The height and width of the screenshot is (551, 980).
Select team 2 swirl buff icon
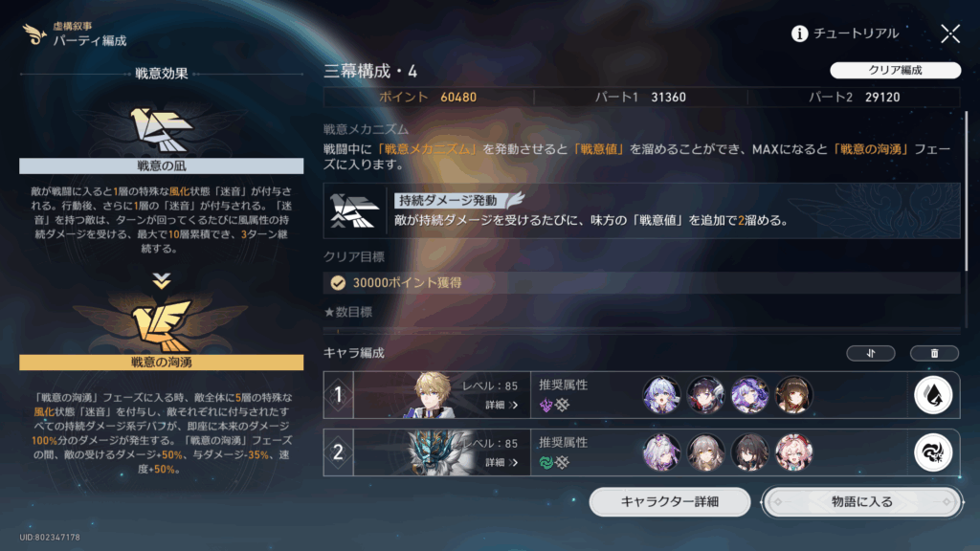pyautogui.click(x=933, y=452)
